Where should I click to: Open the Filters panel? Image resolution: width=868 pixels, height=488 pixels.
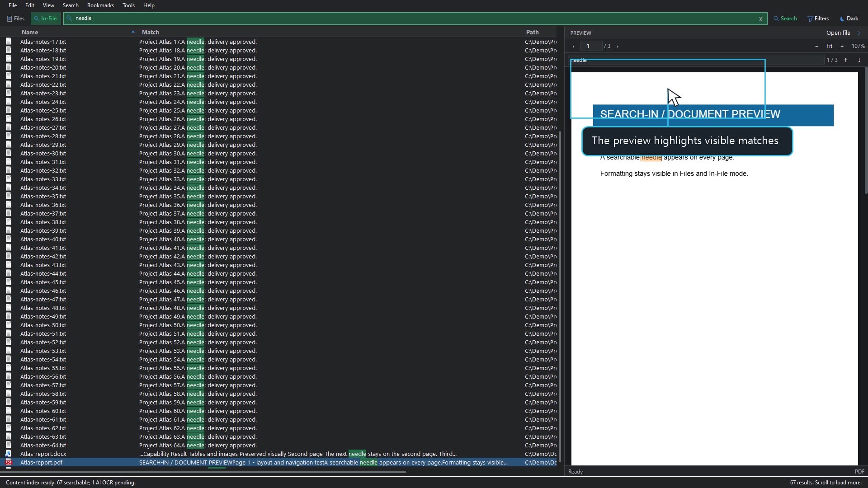pyautogui.click(x=818, y=19)
